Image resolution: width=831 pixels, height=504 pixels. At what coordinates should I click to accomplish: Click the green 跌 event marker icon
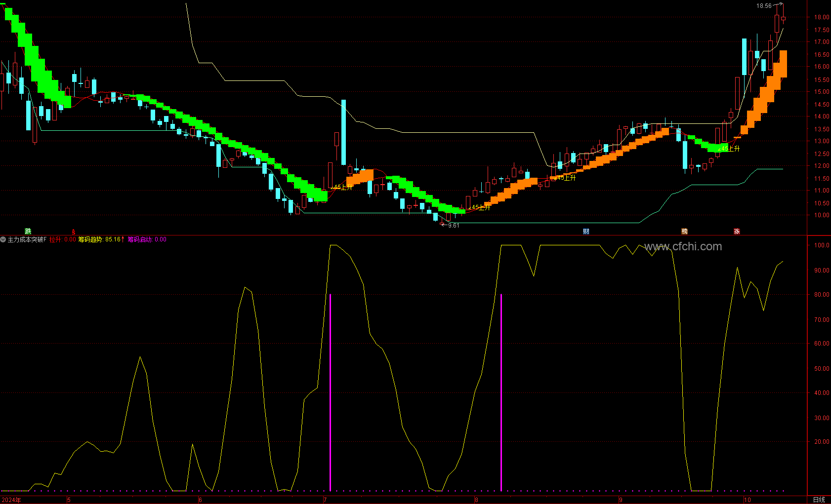pos(28,232)
